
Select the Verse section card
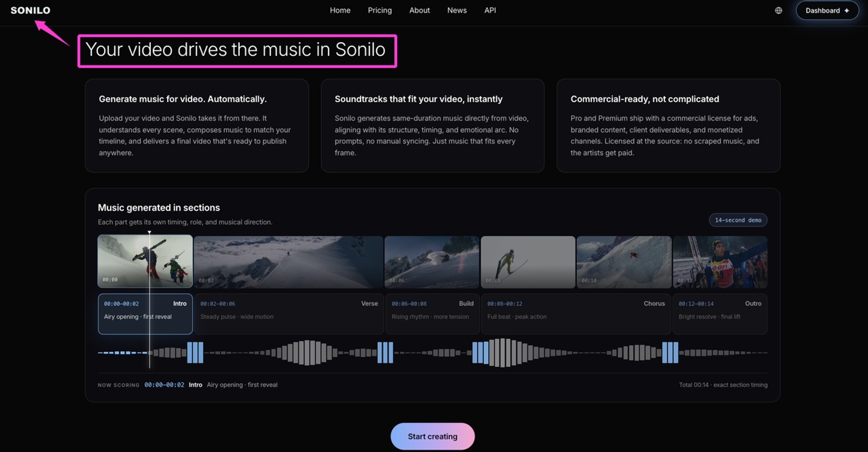point(289,314)
